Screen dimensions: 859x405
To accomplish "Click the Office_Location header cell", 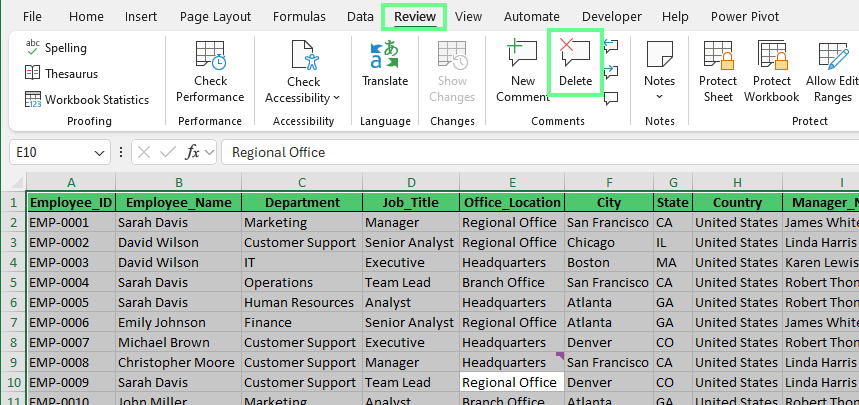I will pyautogui.click(x=512, y=202).
